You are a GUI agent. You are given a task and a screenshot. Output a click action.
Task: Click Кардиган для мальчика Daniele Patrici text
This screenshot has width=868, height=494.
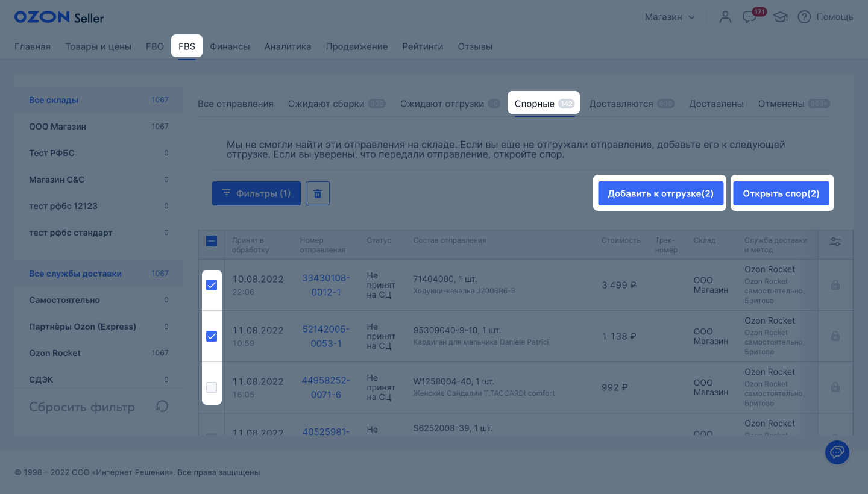(x=481, y=342)
